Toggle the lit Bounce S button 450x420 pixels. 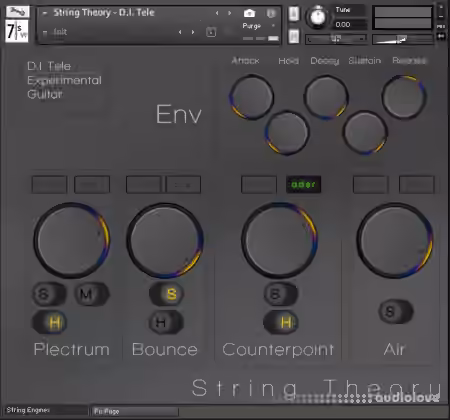166,294
